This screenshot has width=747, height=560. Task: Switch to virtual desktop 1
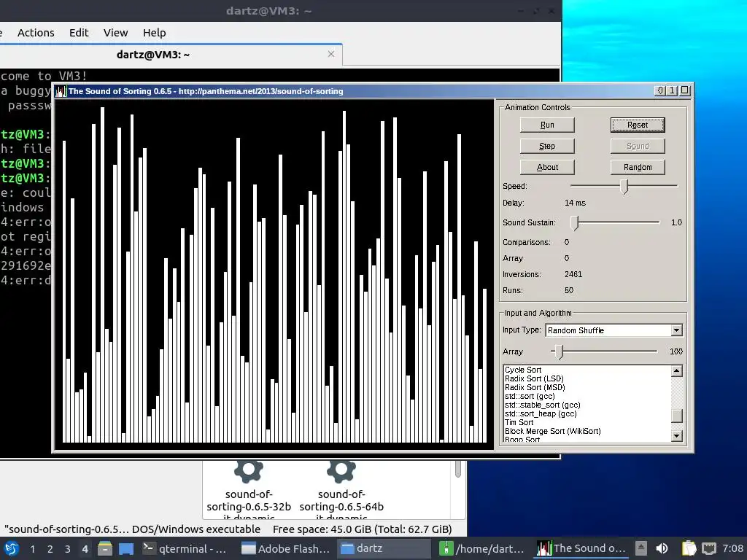[32, 549]
